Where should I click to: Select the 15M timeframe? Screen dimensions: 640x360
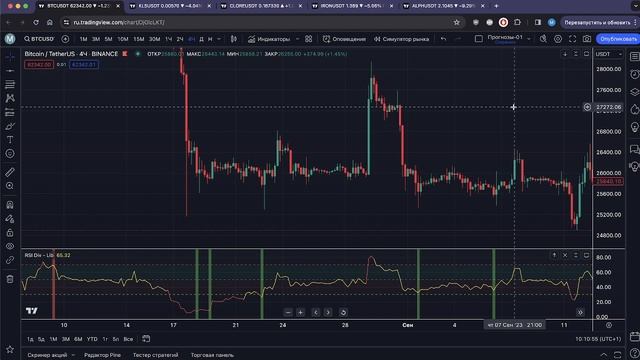tap(139, 39)
